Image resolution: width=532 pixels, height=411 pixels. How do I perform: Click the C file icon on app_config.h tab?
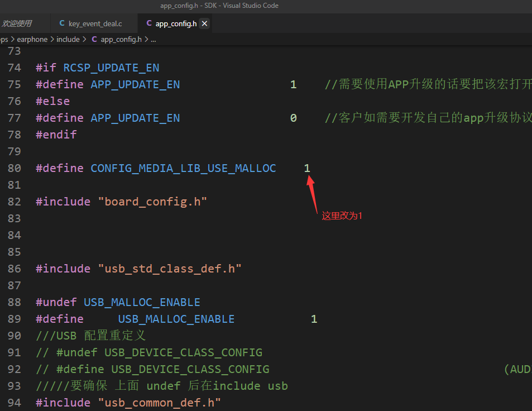pos(149,23)
